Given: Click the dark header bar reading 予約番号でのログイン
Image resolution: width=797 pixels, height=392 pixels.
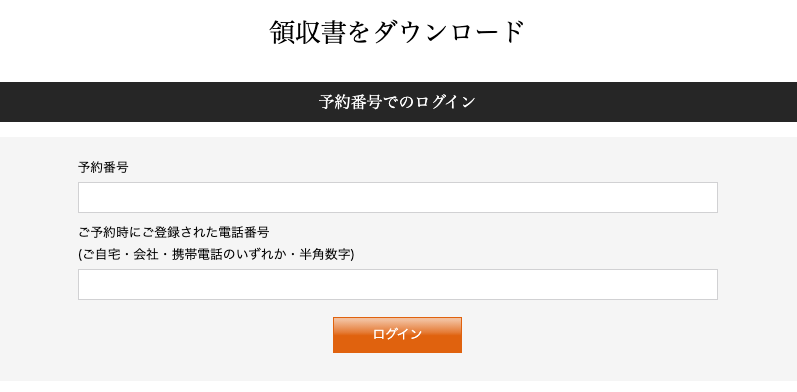Looking at the screenshot, I should 398,102.
